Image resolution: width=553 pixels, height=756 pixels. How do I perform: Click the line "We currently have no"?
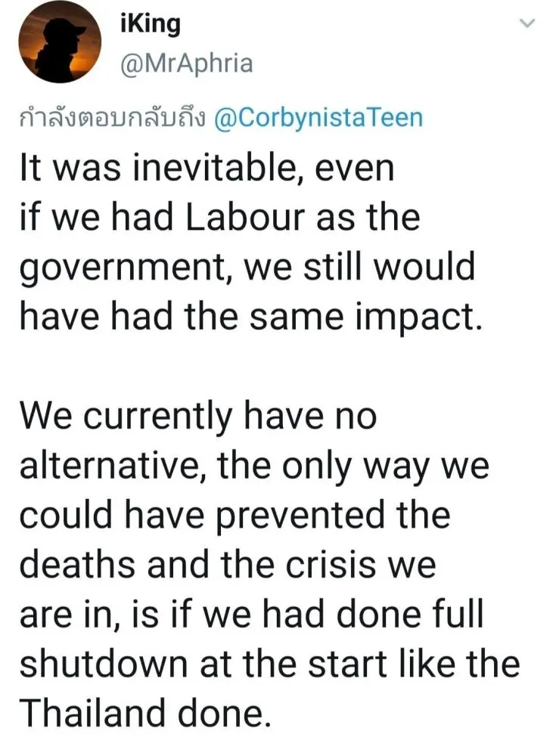(197, 416)
